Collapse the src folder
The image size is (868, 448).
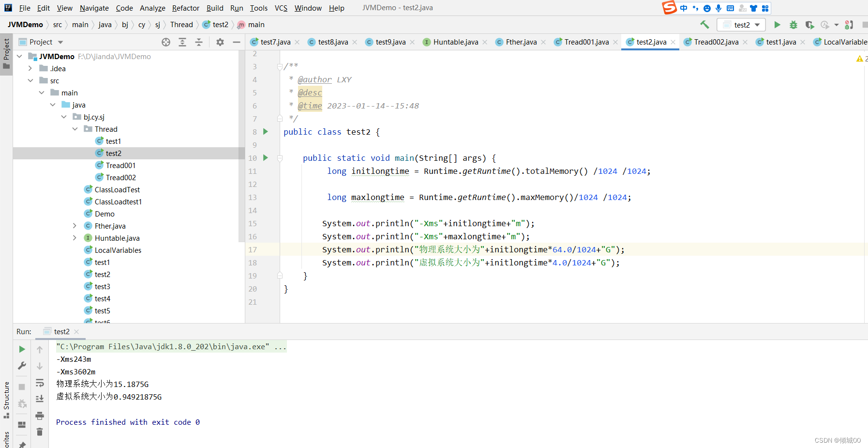(x=30, y=81)
